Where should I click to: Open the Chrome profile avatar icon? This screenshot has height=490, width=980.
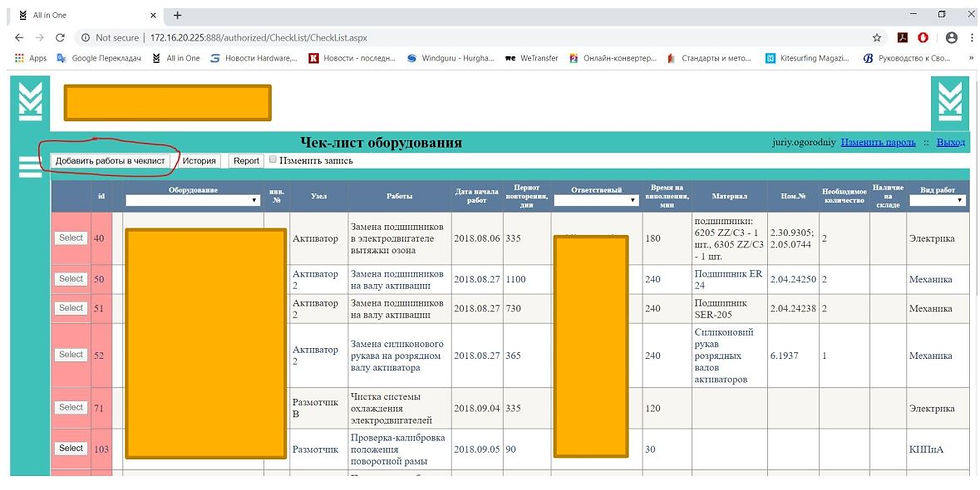click(952, 38)
